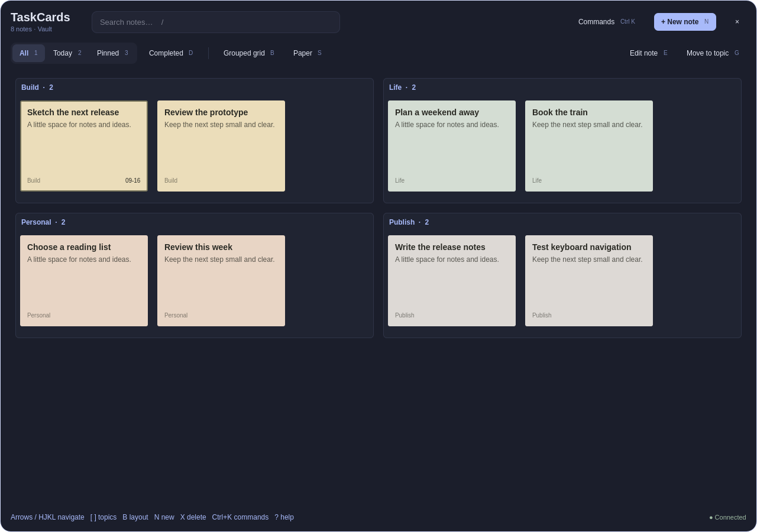Click the 'X delete' footer hint
The width and height of the screenshot is (757, 532).
[x=193, y=517]
